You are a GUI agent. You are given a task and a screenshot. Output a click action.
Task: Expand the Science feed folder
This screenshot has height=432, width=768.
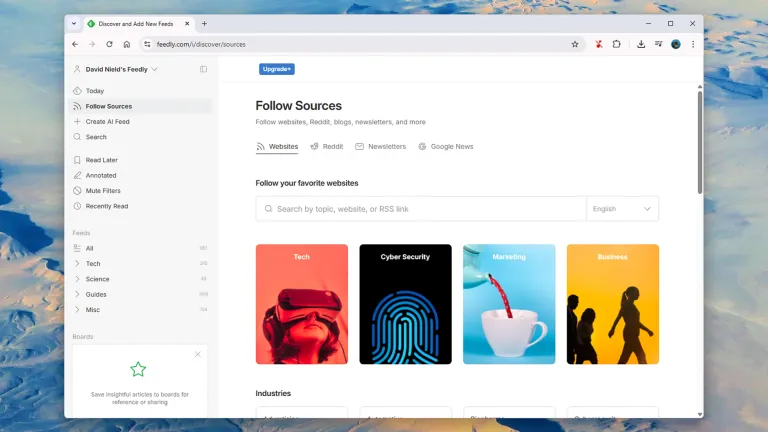(78, 279)
